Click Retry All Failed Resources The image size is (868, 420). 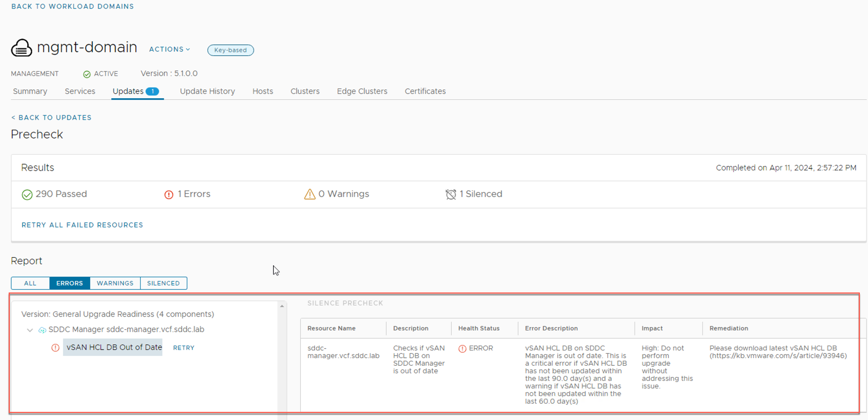(x=83, y=225)
